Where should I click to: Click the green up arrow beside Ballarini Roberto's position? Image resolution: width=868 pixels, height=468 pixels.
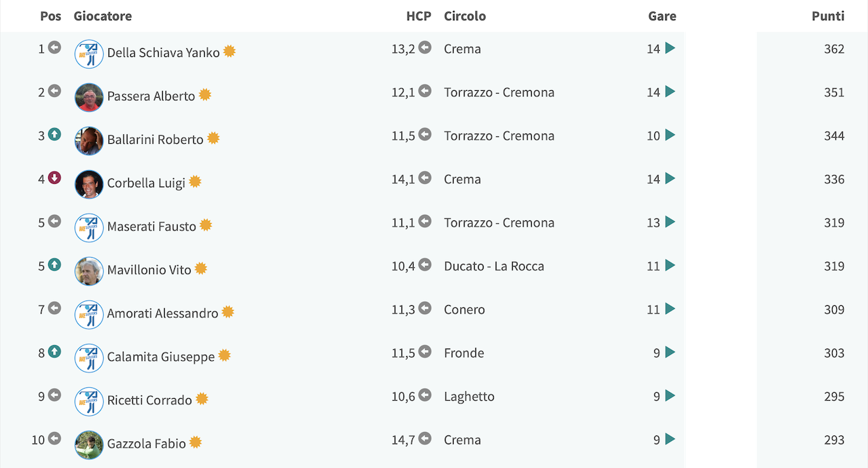[54, 134]
